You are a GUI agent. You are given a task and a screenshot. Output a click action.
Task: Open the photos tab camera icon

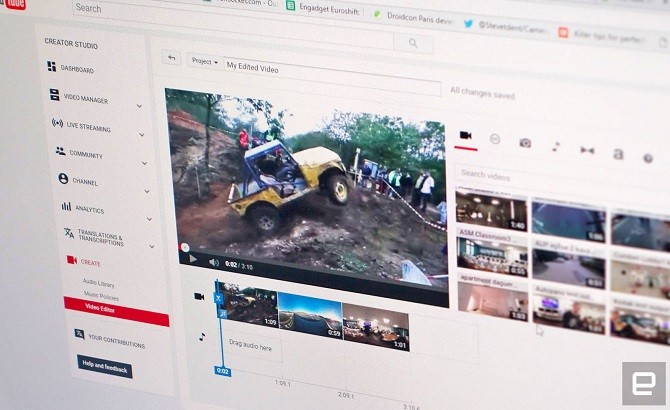point(525,143)
